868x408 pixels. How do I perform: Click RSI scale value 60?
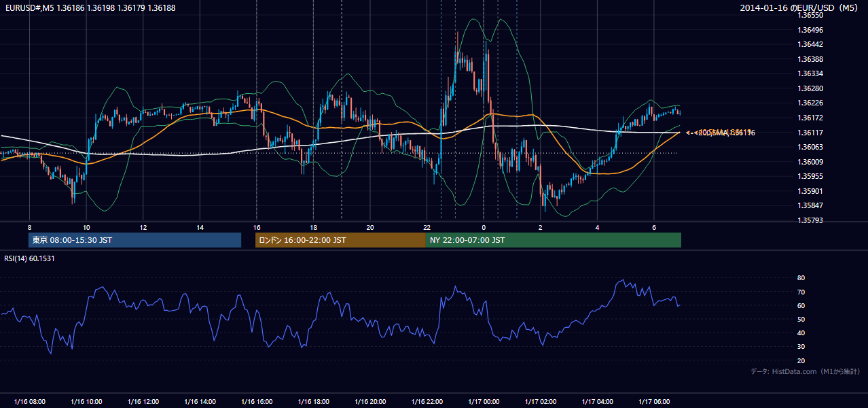801,305
